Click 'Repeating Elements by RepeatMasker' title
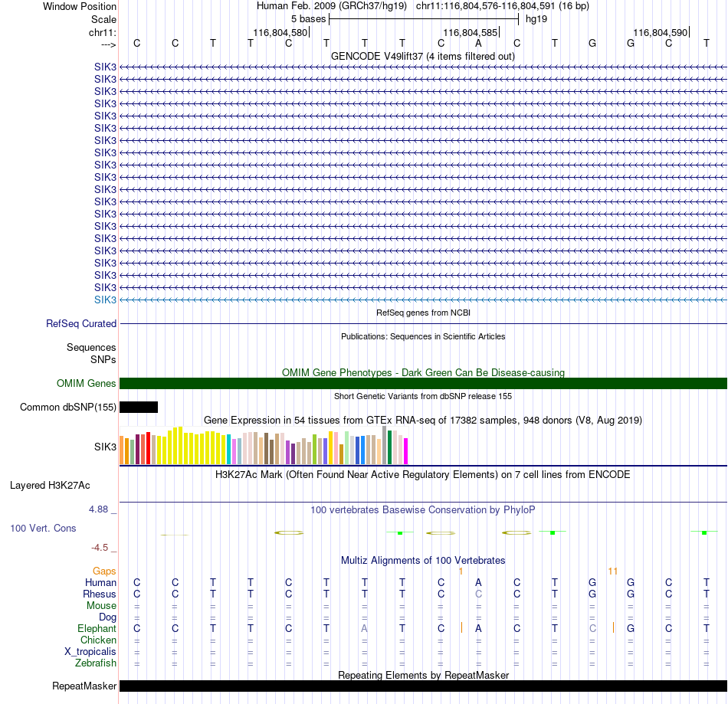Viewport: 728px width, 704px height. 423,675
